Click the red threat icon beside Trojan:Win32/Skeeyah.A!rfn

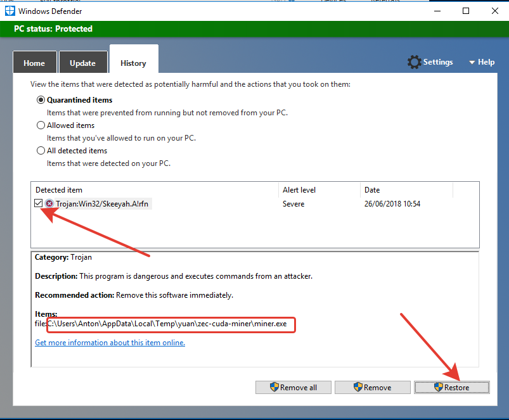tap(49, 204)
